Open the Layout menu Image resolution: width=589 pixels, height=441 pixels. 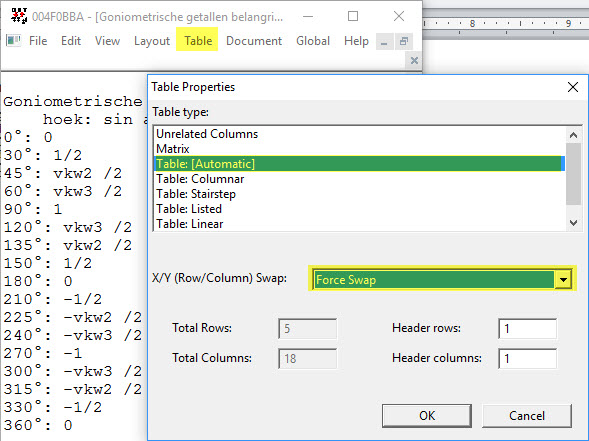(x=152, y=41)
